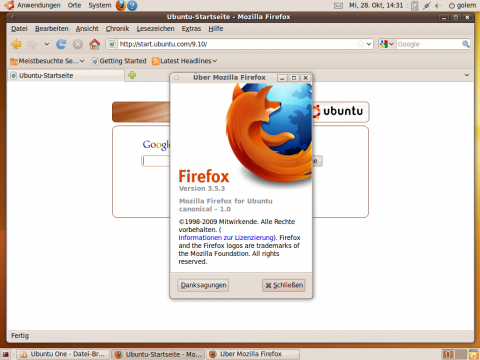Reload the page with the blue arrow
Image resolution: width=480 pixels, height=360 pixels.
point(61,44)
